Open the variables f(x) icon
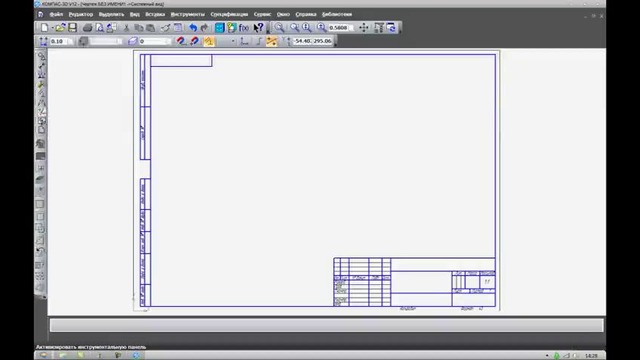 244,28
